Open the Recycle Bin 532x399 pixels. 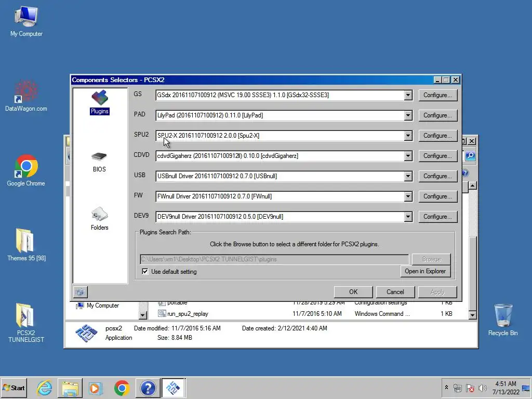point(503,320)
